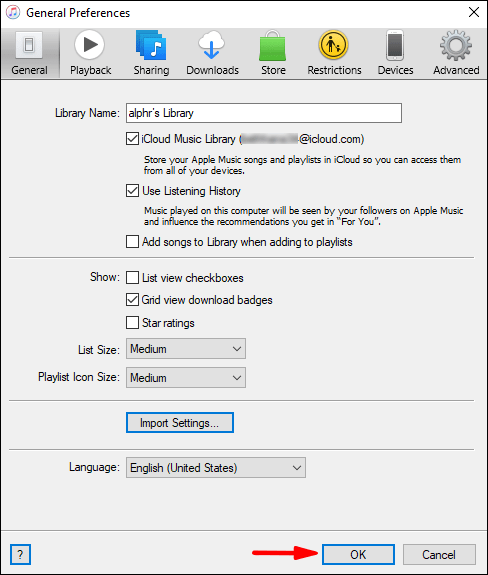Open the Playback preferences icon
The width and height of the screenshot is (488, 575).
point(90,45)
